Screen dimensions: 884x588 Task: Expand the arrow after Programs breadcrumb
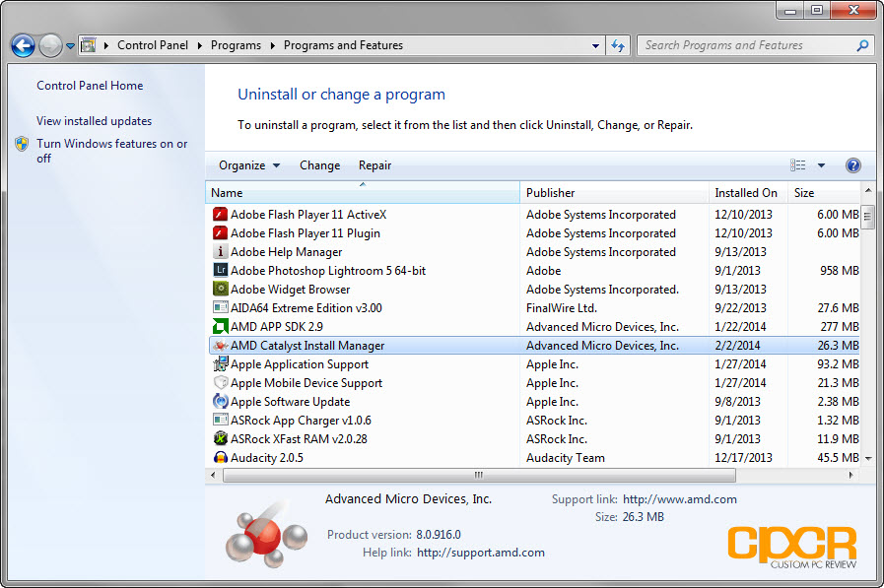pos(273,45)
